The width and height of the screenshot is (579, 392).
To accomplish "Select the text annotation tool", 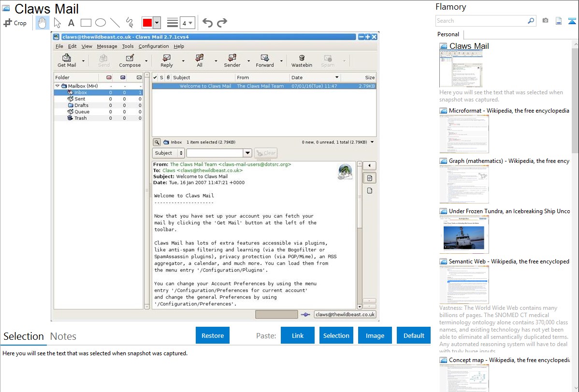I will (x=71, y=23).
